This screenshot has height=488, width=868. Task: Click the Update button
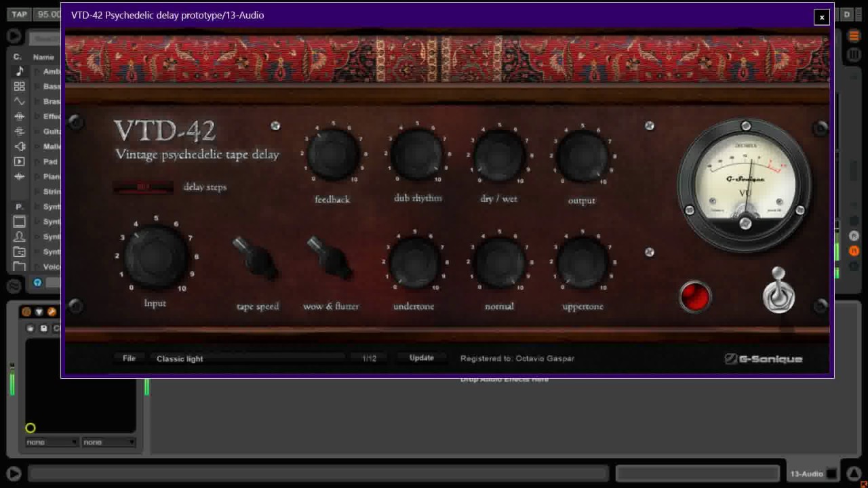421,358
